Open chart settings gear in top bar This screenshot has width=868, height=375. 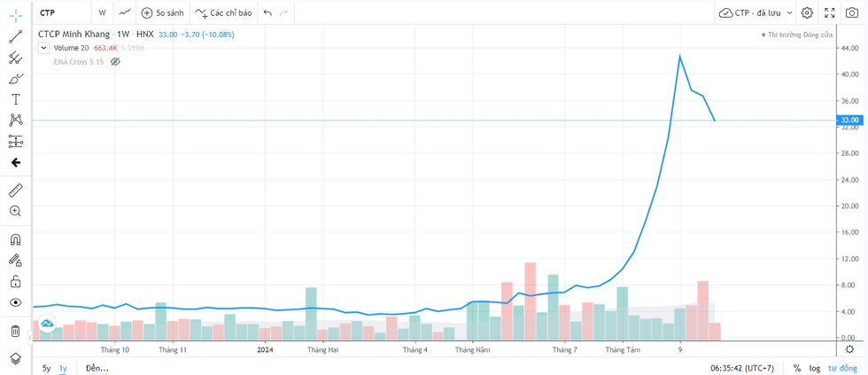click(806, 12)
